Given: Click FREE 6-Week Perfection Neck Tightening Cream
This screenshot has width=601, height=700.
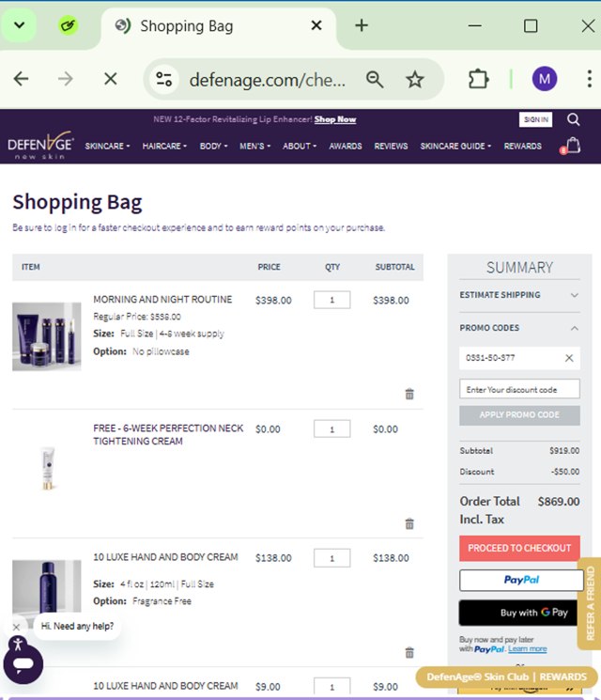Looking at the screenshot, I should 168,434.
